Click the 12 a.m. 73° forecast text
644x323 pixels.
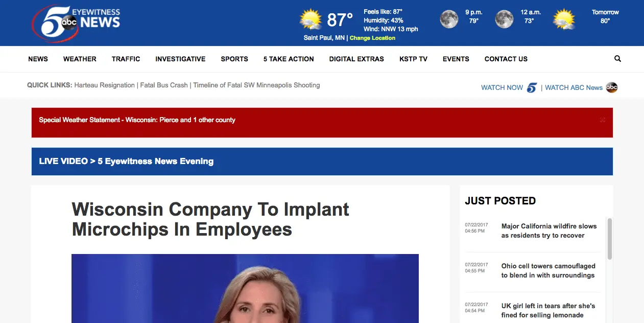click(x=530, y=16)
